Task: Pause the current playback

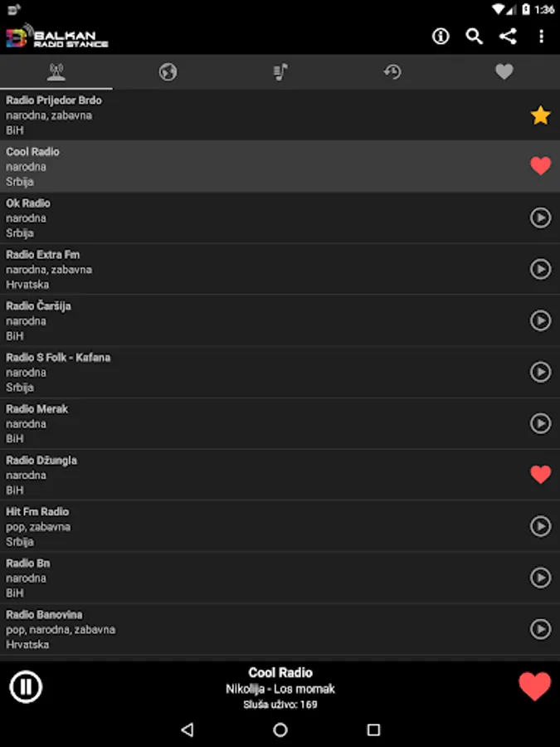Action: (26, 686)
